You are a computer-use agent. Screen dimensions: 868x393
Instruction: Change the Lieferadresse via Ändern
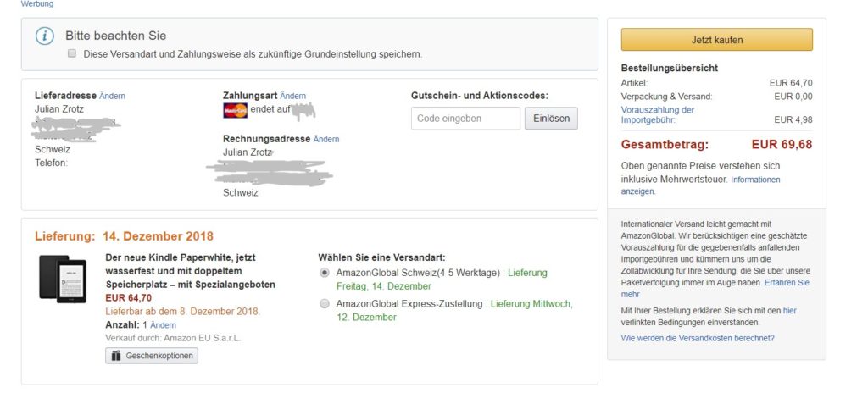[112, 97]
